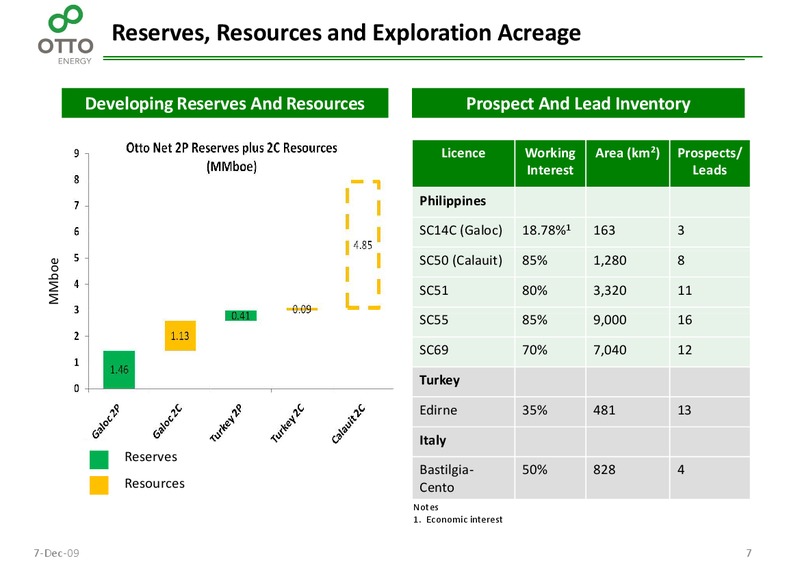This screenshot has width=800, height=565.
Task: Click the Prospect And Lead Inventory header
Action: (578, 103)
